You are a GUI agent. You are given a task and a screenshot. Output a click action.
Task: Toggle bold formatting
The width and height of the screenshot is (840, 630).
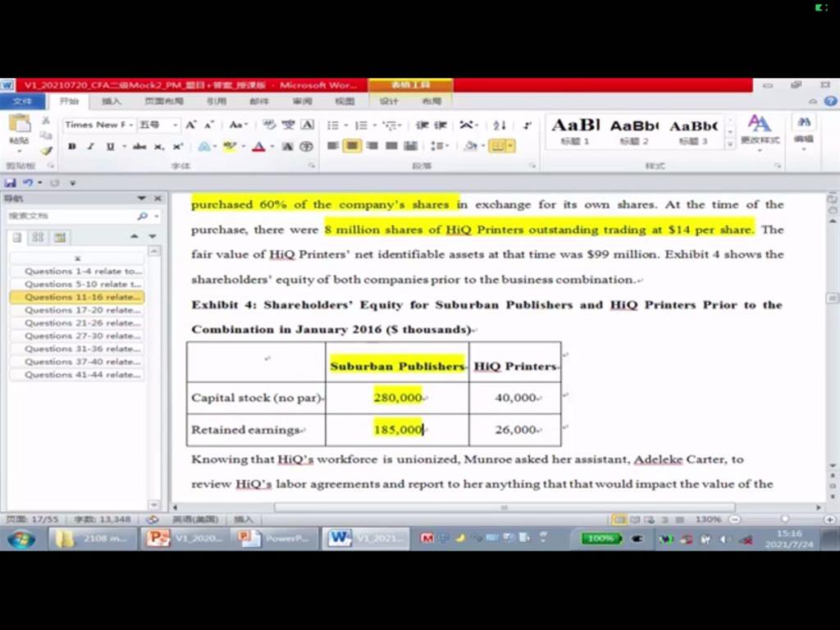click(x=71, y=146)
